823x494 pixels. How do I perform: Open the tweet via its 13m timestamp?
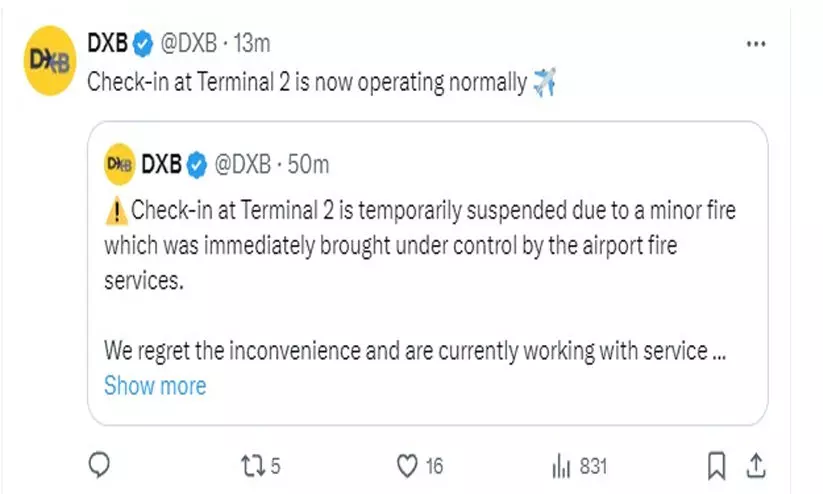pyautogui.click(x=253, y=44)
